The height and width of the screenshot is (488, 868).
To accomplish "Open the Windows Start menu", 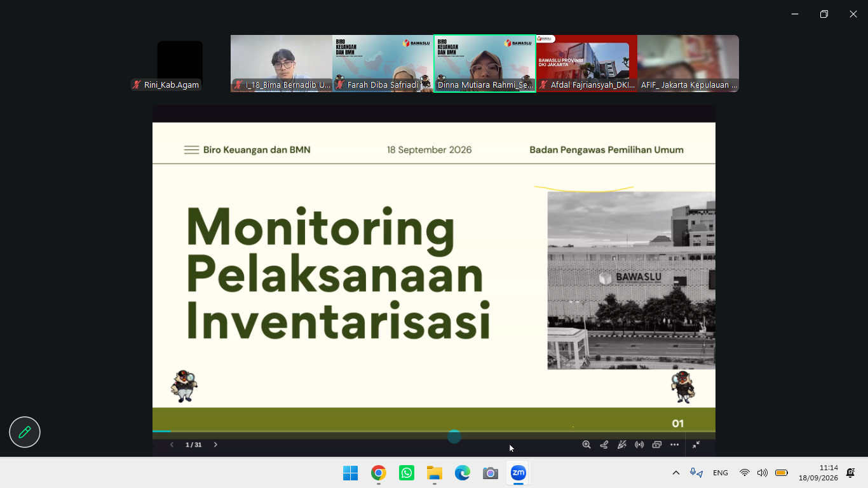I will coord(350,473).
